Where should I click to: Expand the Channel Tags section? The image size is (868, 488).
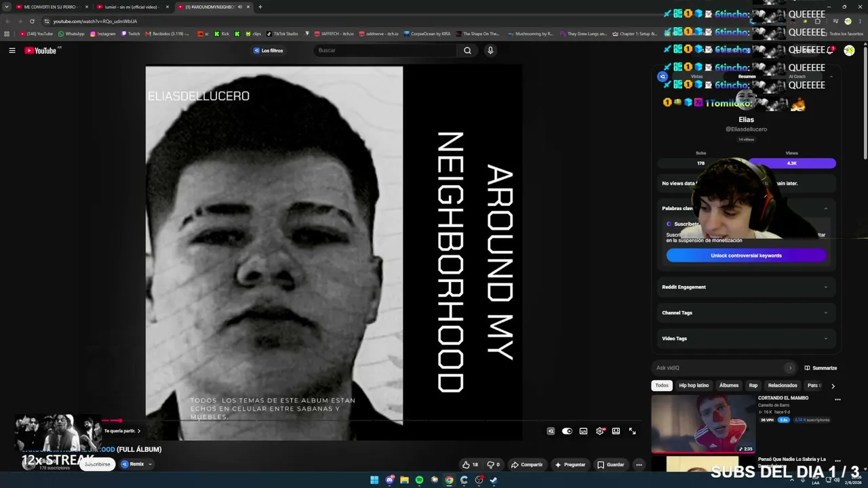coord(745,313)
